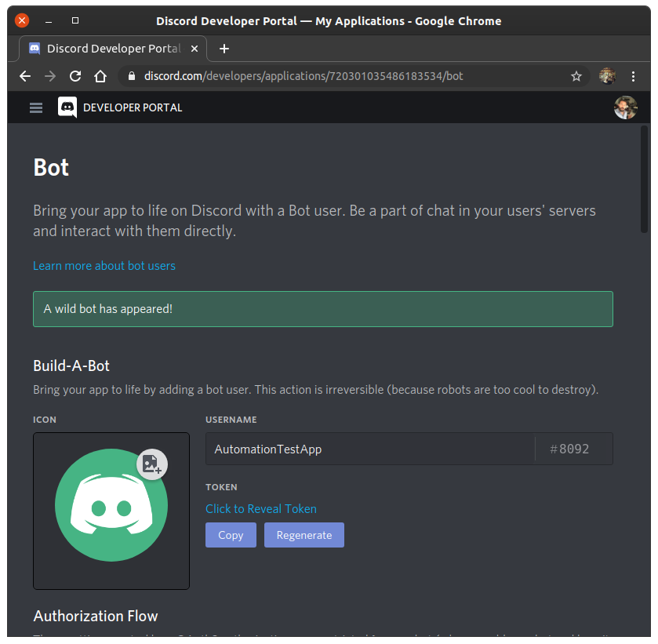658x644 pixels.
Task: Click the green Discord bot avatar
Action: [111, 505]
